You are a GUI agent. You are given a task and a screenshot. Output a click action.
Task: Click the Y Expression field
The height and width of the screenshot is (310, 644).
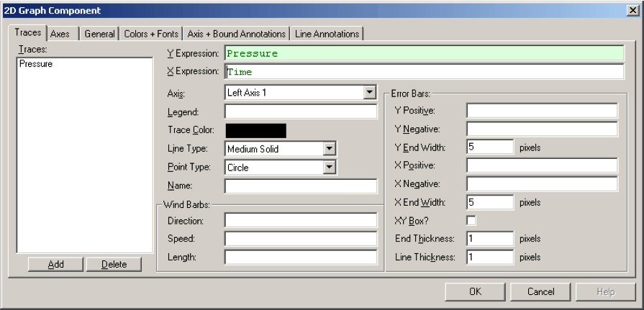(x=424, y=53)
